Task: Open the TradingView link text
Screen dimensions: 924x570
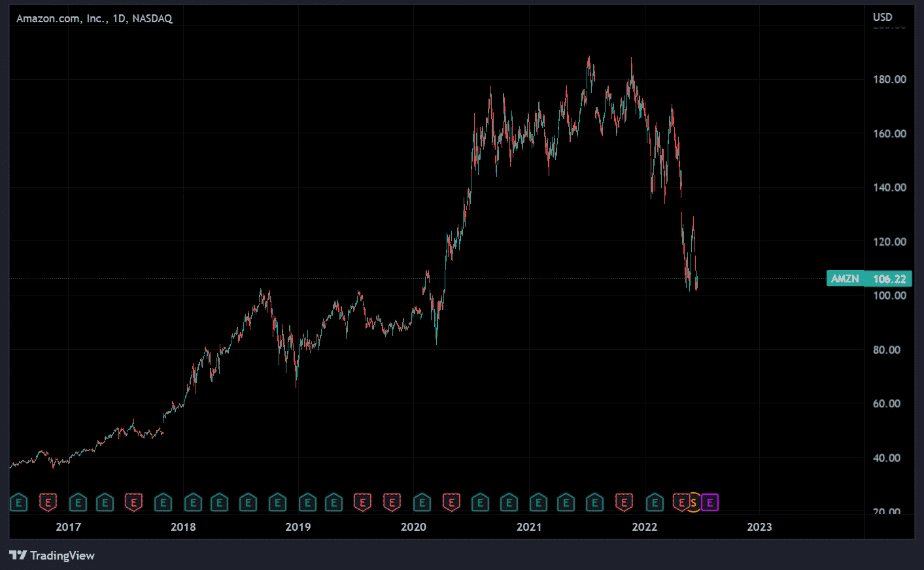Action: click(x=62, y=556)
